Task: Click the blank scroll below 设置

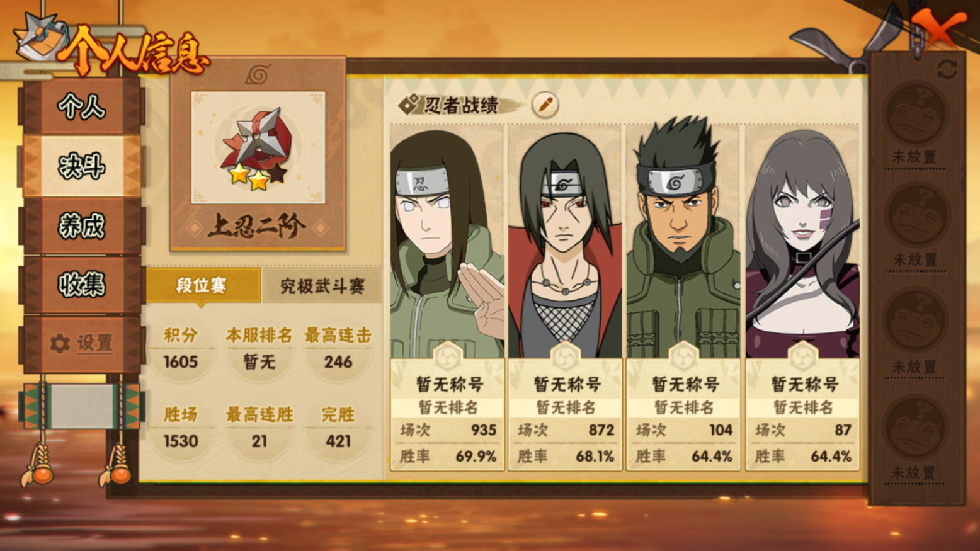Action: click(81, 407)
